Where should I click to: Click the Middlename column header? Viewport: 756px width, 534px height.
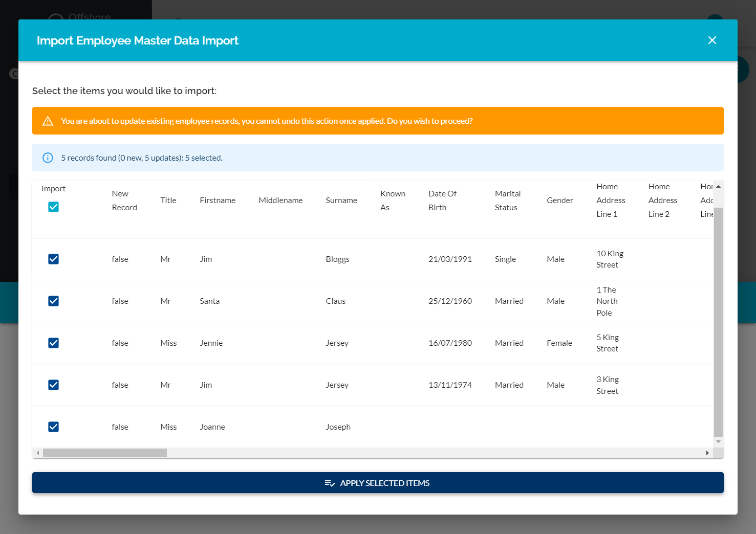click(280, 201)
